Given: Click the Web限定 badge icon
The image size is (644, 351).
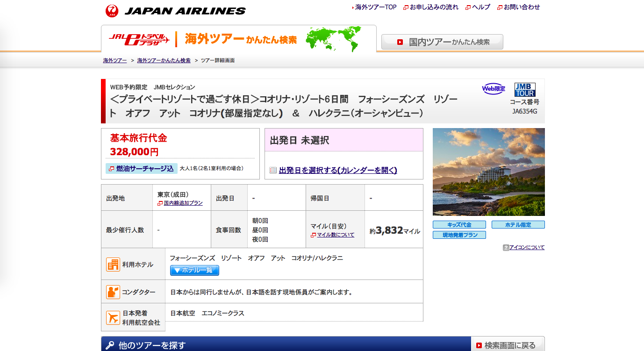Looking at the screenshot, I should click(x=494, y=89).
